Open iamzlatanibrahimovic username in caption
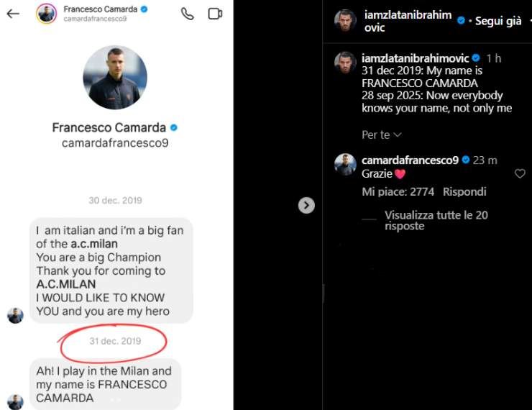 point(416,58)
